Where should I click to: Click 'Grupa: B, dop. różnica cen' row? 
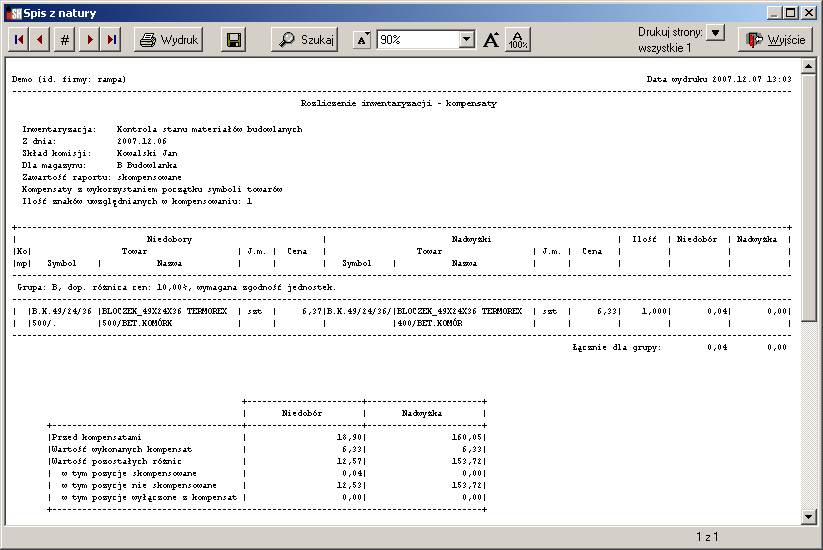176,287
